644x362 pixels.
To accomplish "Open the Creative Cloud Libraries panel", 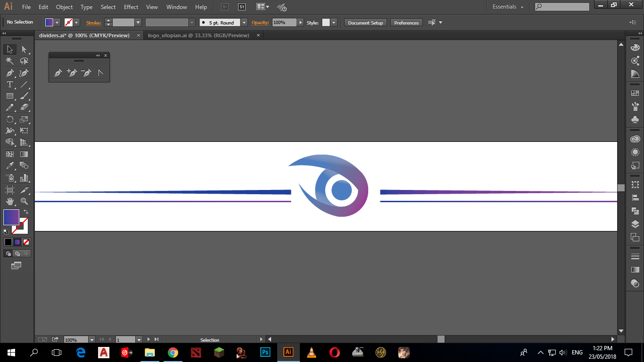I will [635, 139].
